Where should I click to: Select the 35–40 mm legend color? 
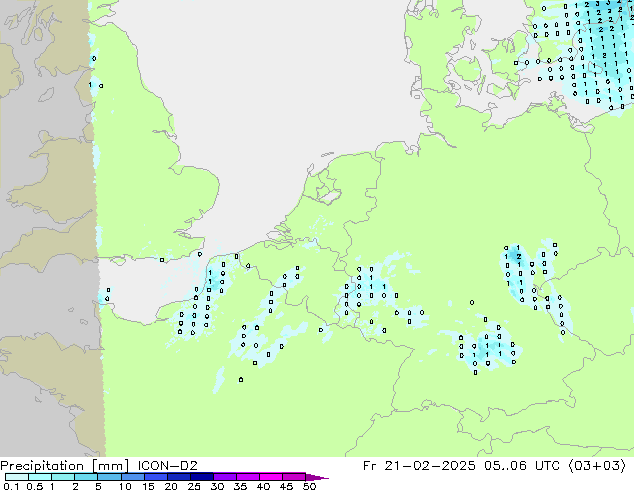pyautogui.click(x=247, y=477)
